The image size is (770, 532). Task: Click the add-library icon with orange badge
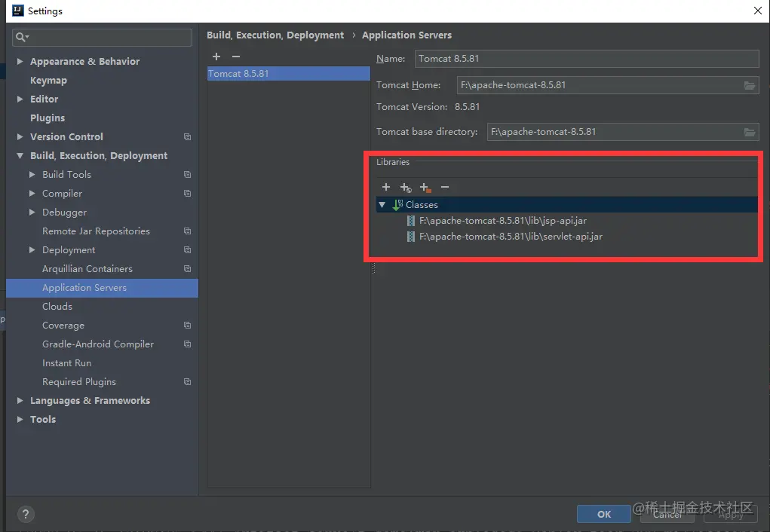pos(425,188)
